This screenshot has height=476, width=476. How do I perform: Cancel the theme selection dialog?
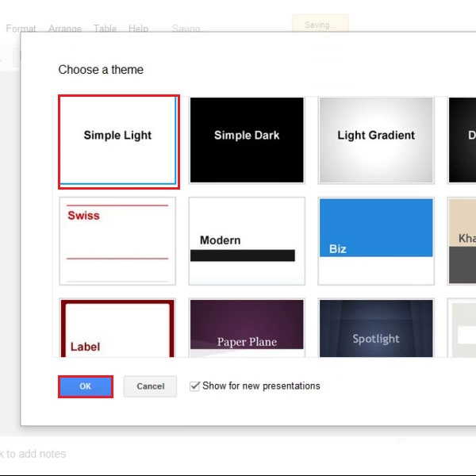click(150, 386)
